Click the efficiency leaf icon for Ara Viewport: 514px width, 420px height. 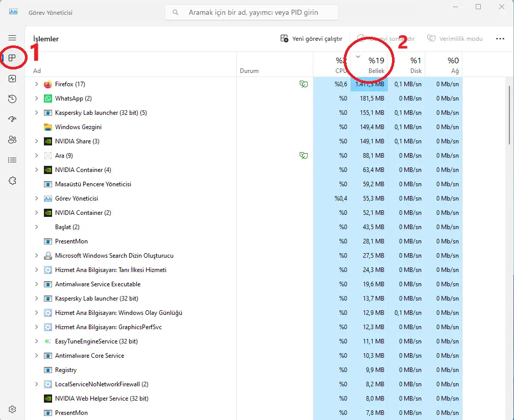tap(304, 156)
